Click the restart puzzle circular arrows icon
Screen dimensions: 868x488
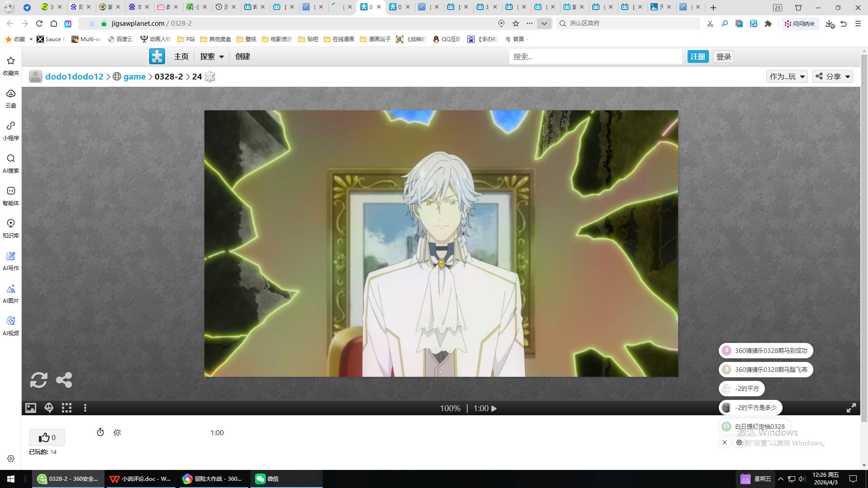38,380
